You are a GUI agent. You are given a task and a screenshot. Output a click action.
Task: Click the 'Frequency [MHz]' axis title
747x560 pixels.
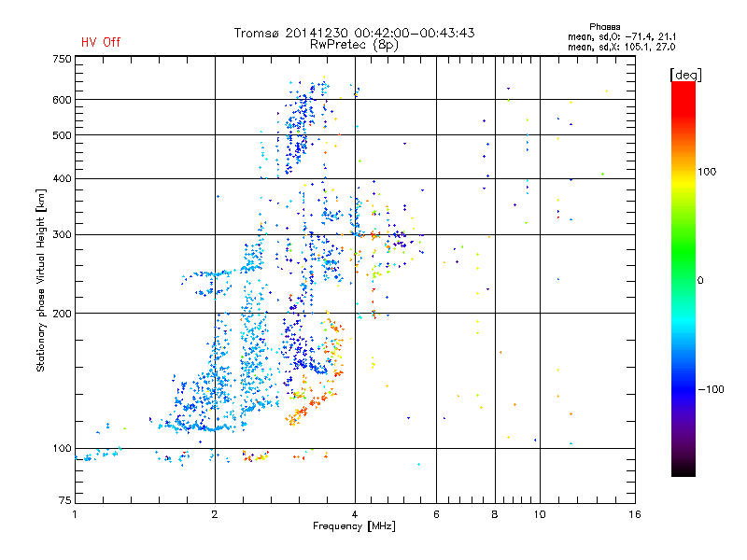(x=354, y=526)
